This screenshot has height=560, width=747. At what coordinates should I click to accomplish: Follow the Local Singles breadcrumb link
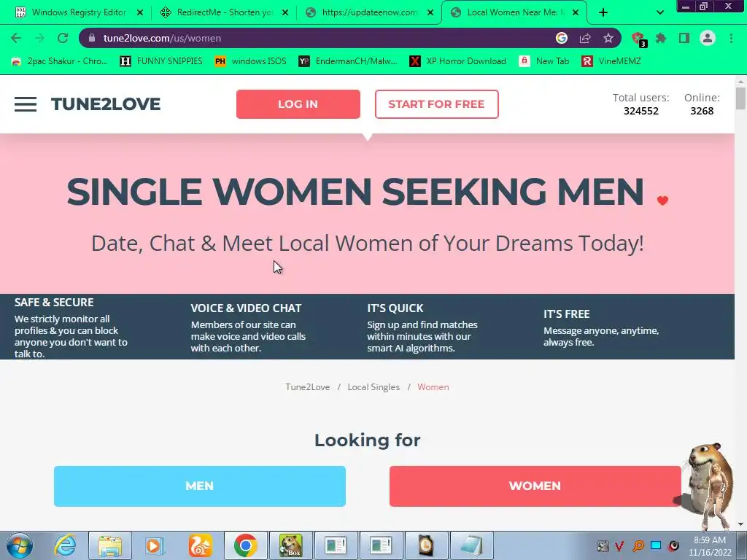click(373, 387)
